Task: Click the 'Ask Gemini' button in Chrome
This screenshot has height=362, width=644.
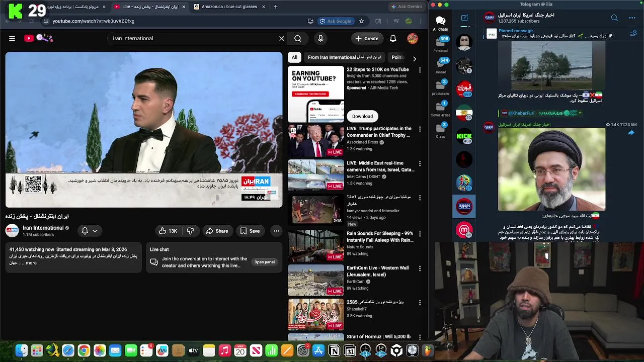Action: (x=406, y=7)
